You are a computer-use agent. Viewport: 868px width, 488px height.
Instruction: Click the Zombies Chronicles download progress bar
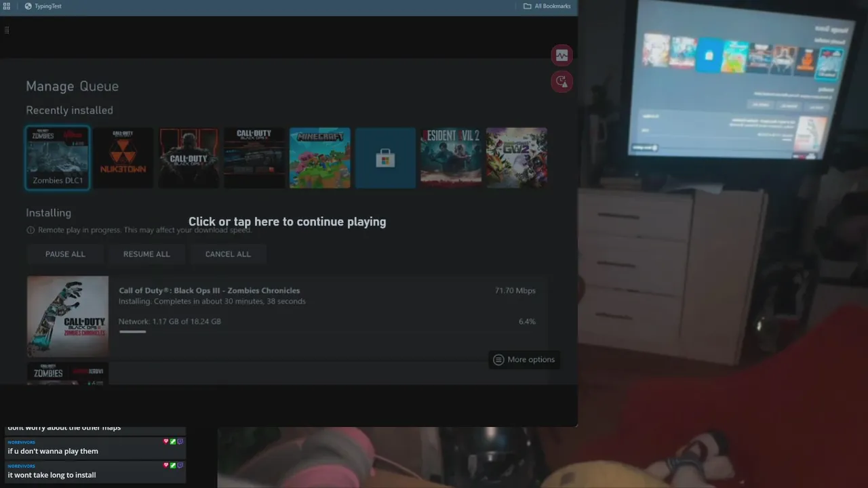(132, 331)
